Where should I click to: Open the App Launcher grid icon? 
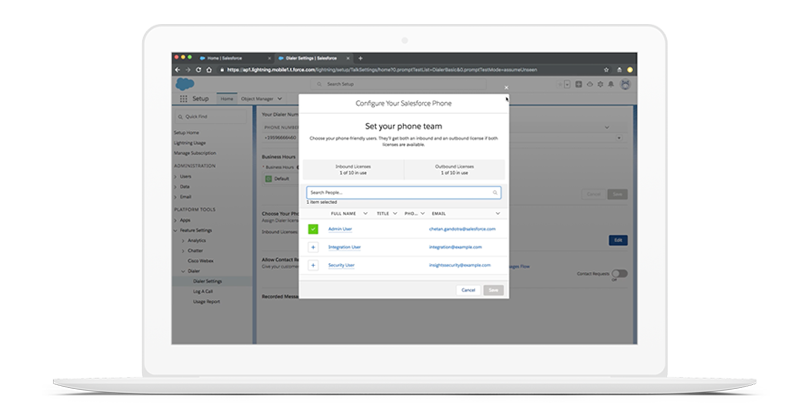tap(183, 99)
